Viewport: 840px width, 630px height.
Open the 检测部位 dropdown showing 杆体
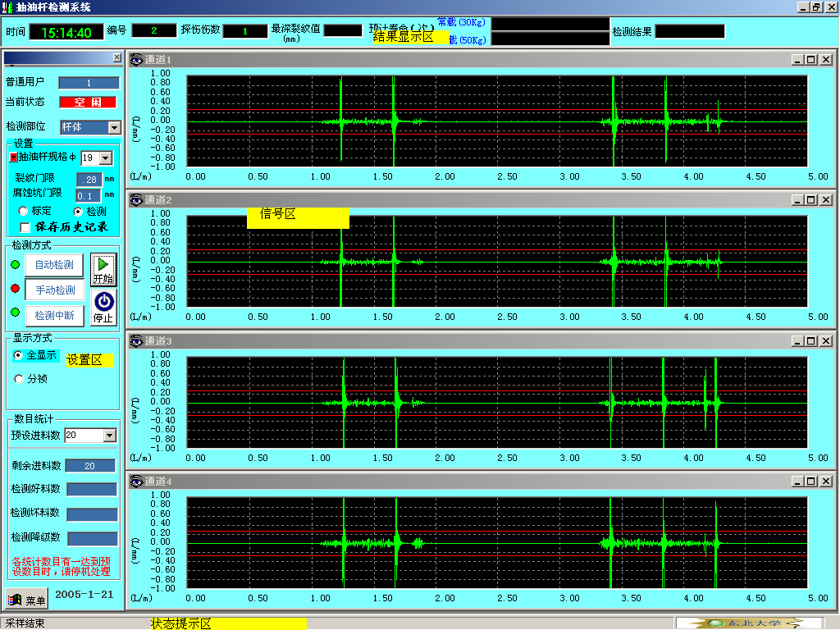[113, 127]
